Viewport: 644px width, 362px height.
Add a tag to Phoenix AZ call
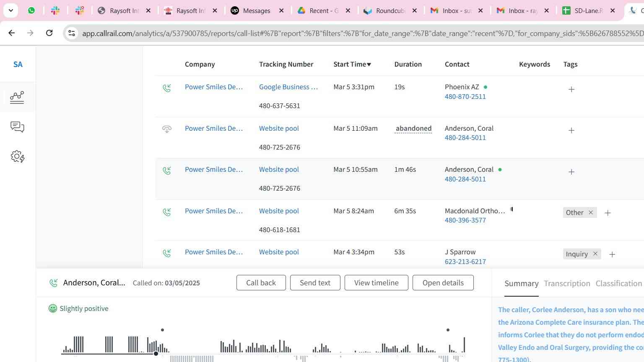tap(571, 89)
